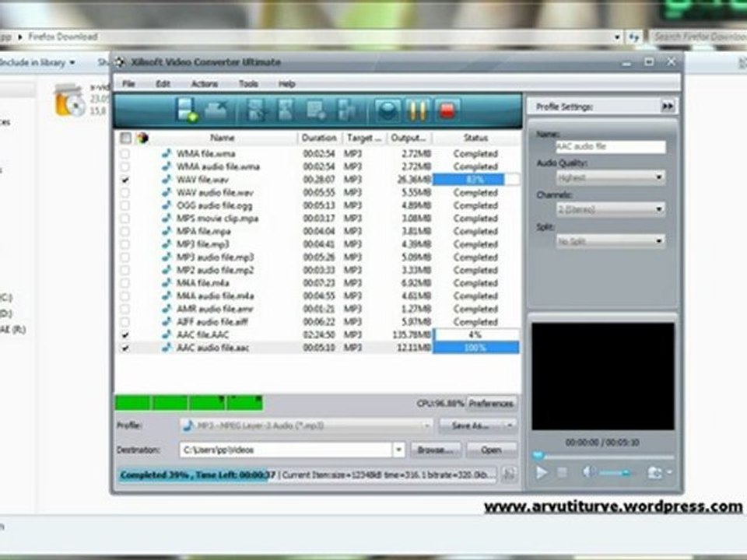
Task: Select the AMR audio file.amr row
Action: coord(318,309)
